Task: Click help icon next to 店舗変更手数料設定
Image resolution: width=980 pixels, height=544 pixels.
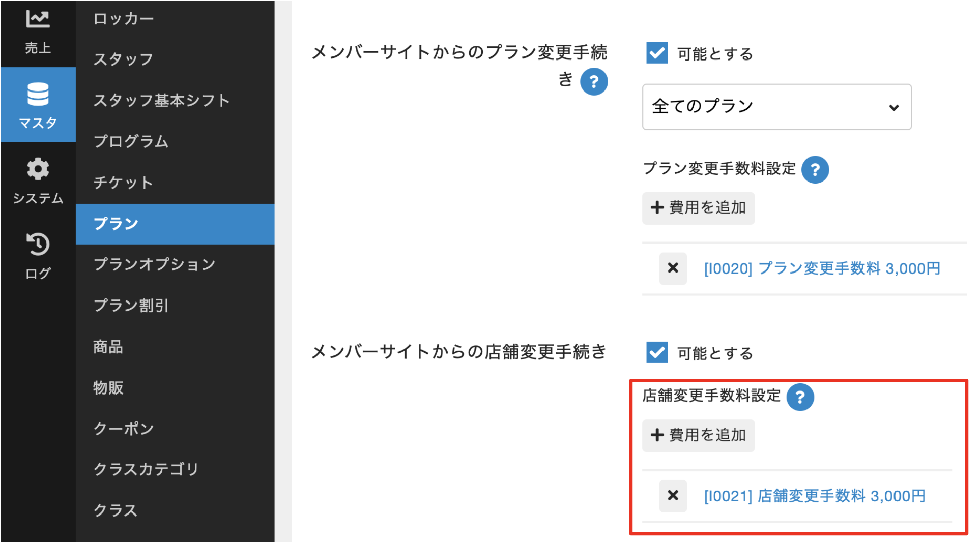Action: 799,397
